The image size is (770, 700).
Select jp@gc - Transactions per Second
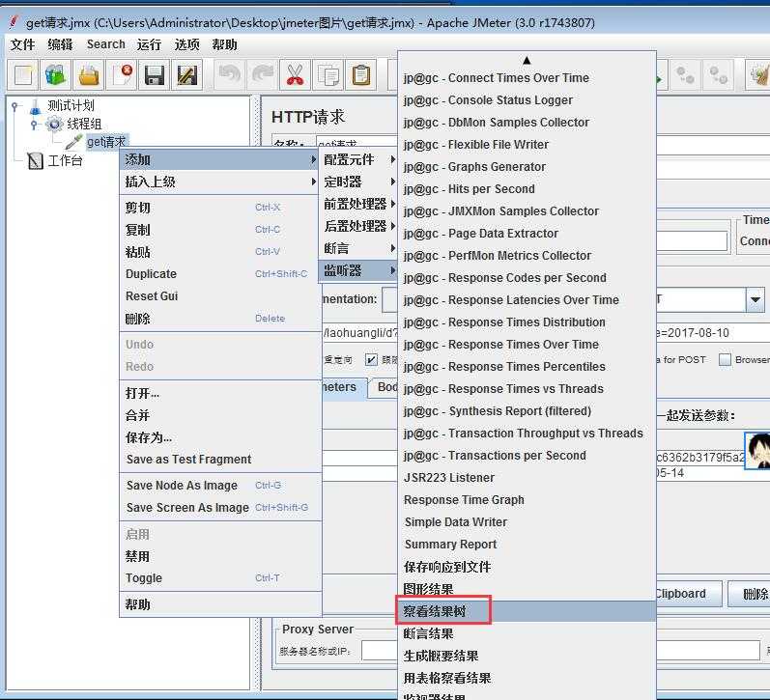[x=527, y=456]
